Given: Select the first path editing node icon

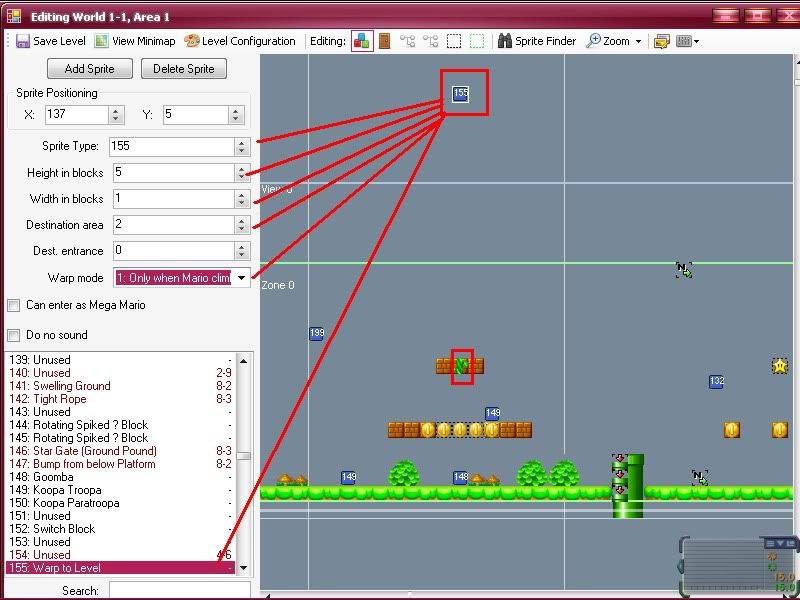Looking at the screenshot, I should (407, 41).
